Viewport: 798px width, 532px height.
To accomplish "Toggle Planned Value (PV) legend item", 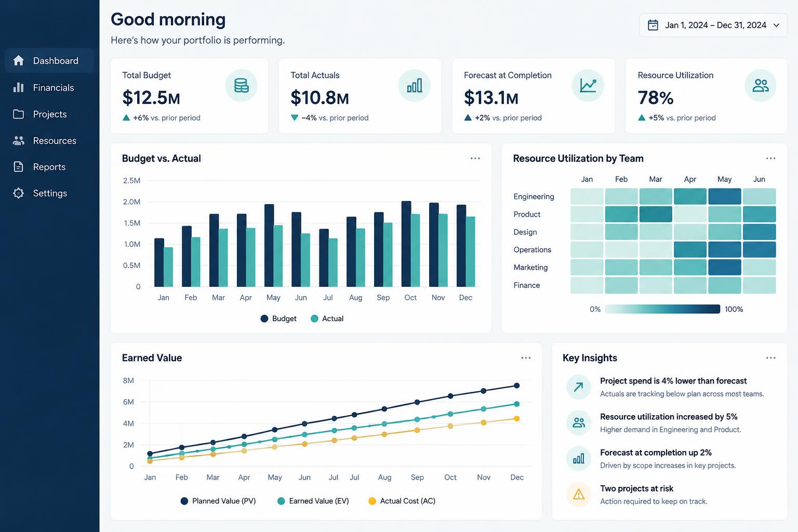I will 218,501.
